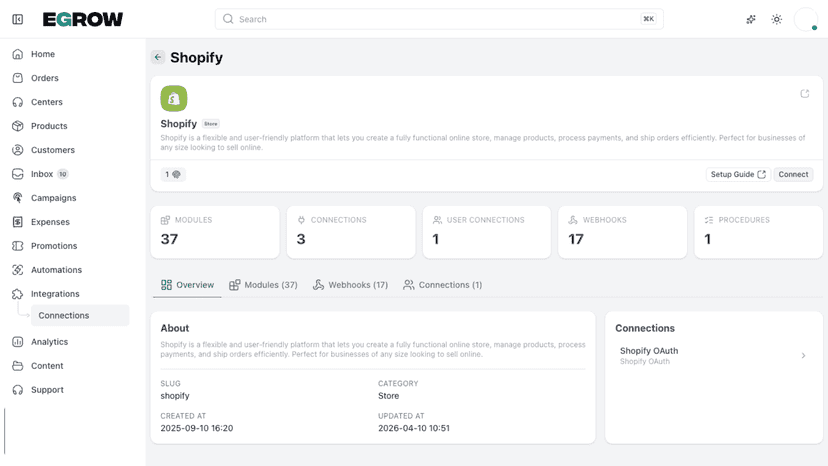Click the Products box icon

tap(17, 126)
